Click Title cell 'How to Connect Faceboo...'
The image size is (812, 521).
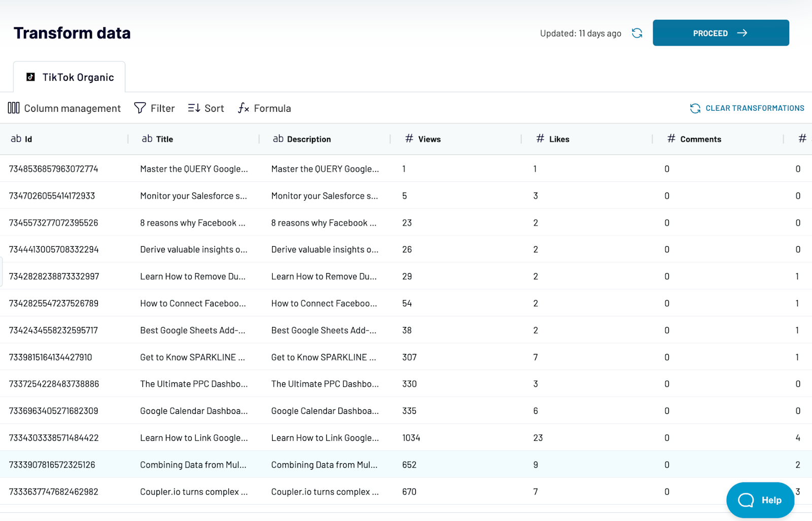pos(193,304)
